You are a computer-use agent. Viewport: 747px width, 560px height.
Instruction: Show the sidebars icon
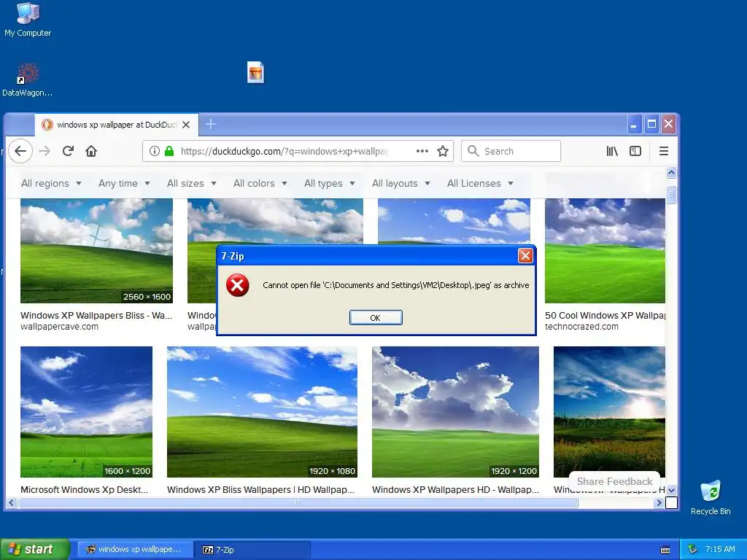pyautogui.click(x=635, y=151)
